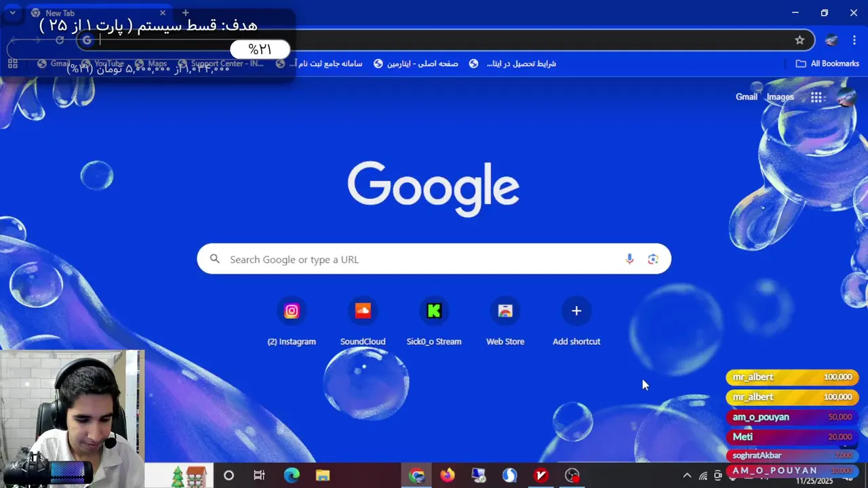
Task: Open the شرایط تحصیل در ایتا bookmark
Action: click(513, 64)
